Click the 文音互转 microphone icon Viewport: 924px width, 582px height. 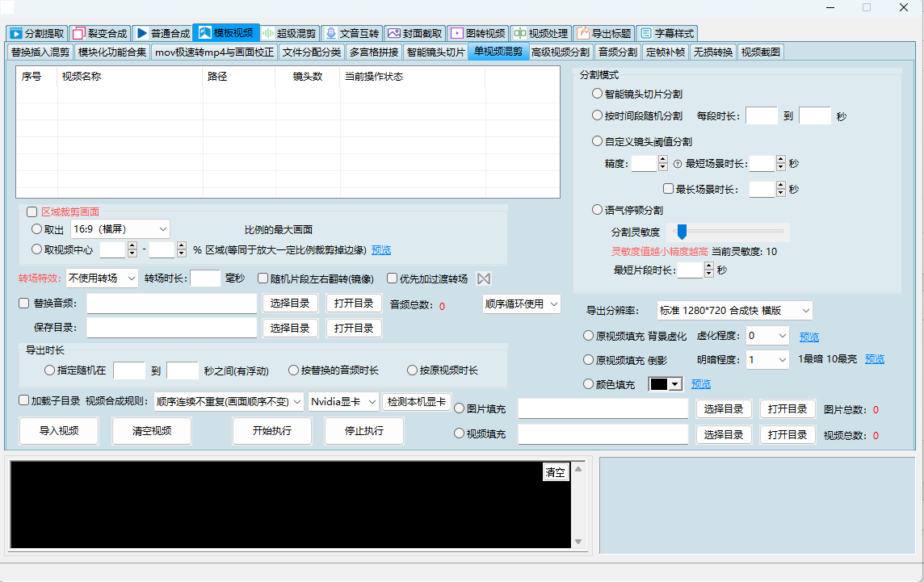(x=330, y=34)
